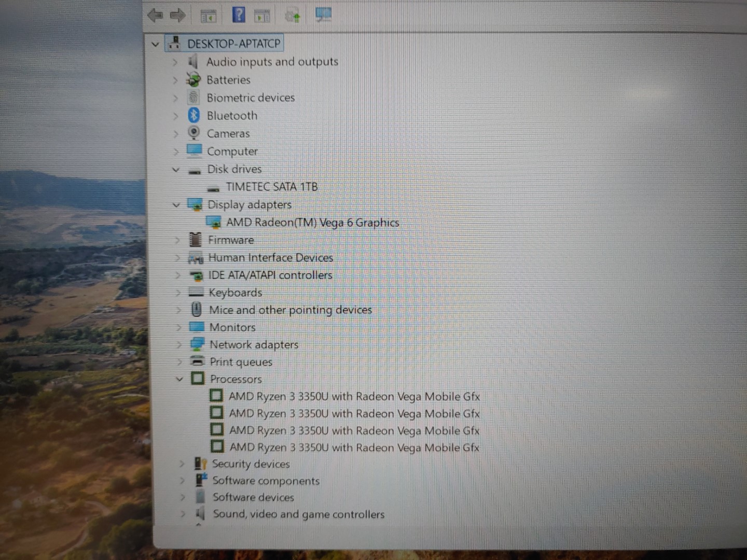
Task: Click the Cameras webcam icon
Action: click(x=194, y=133)
